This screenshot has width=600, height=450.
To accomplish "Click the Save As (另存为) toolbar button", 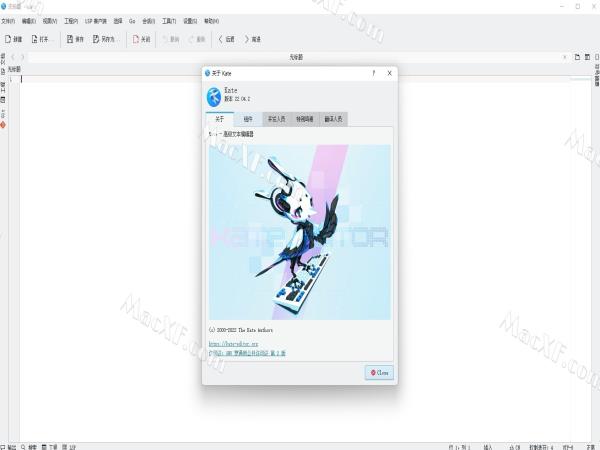I will (x=105, y=39).
